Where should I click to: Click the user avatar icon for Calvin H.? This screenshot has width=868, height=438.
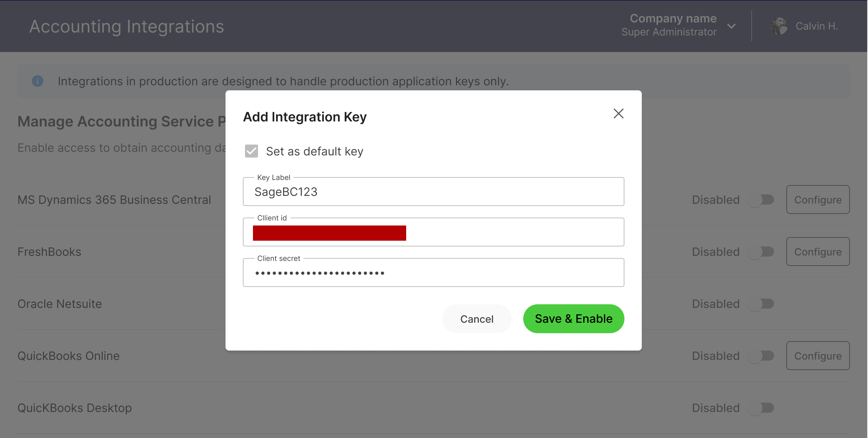779,26
